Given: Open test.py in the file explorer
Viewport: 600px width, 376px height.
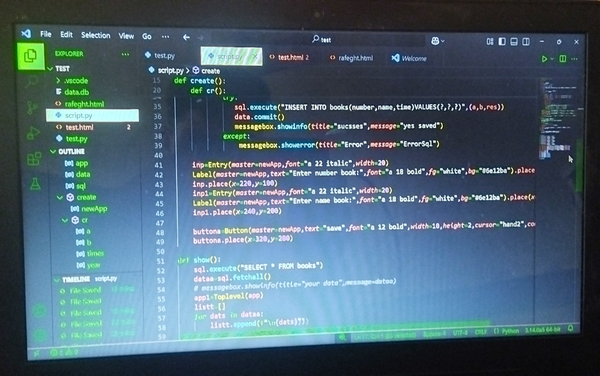Looking at the screenshot, I should pyautogui.click(x=77, y=139).
